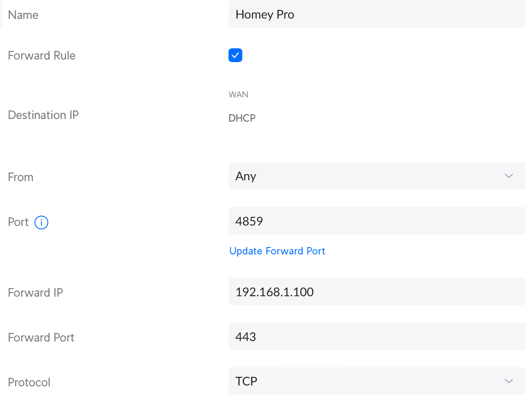Select the Forward IP field 192.168.1.100

pos(377,291)
